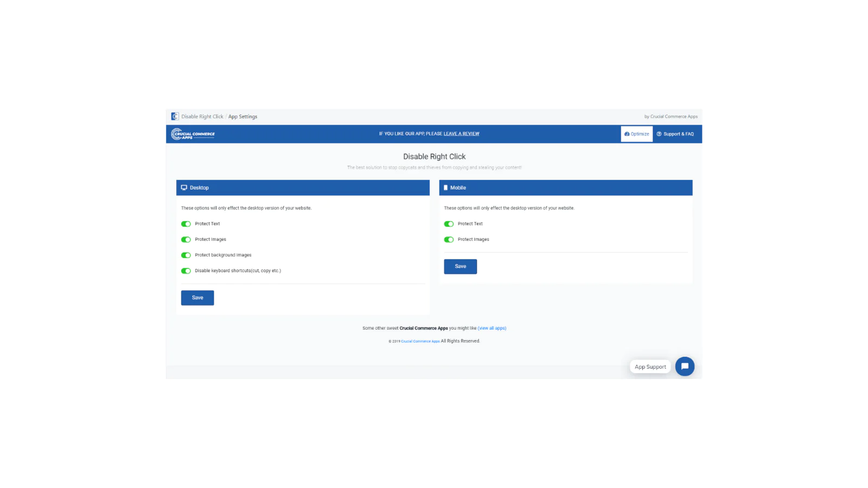
Task: Save the Mobile settings
Action: click(x=461, y=266)
